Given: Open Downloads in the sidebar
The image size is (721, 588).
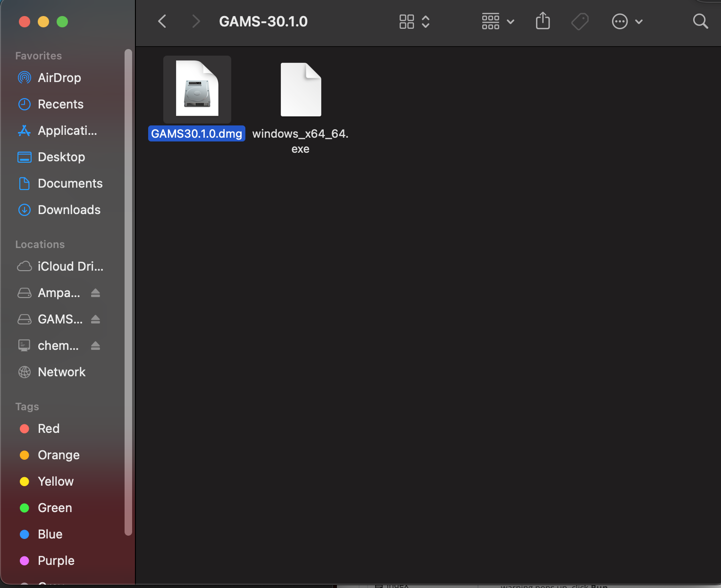Looking at the screenshot, I should pos(69,210).
